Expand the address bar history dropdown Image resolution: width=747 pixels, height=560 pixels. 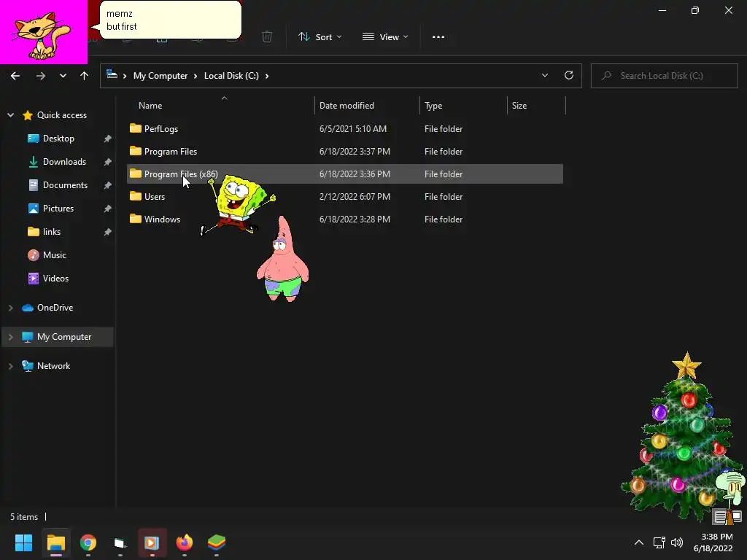544,75
